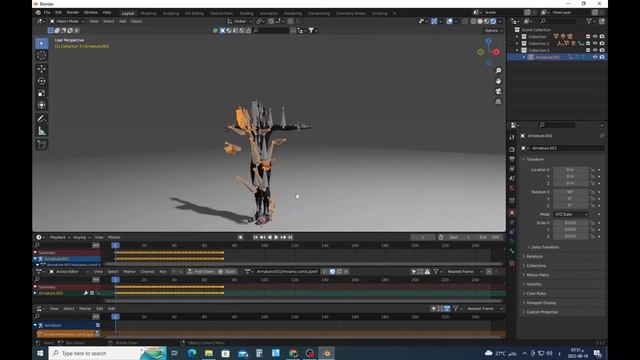The image size is (640, 360).
Task: Open the Add menu in viewport header
Action: coord(122,21)
